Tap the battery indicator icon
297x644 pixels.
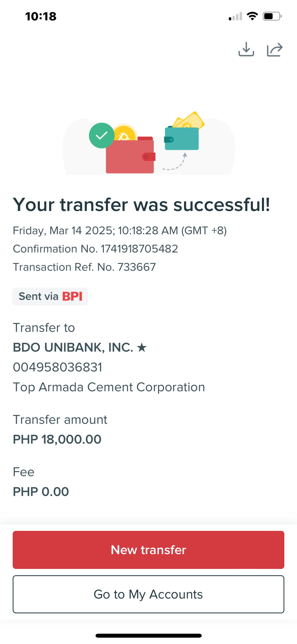[272, 16]
